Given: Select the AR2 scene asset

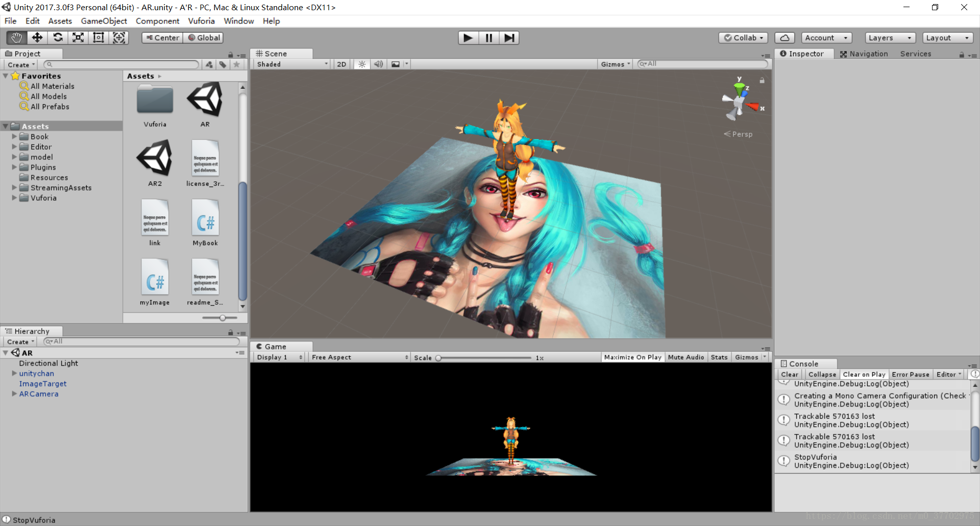Looking at the screenshot, I should 155,158.
